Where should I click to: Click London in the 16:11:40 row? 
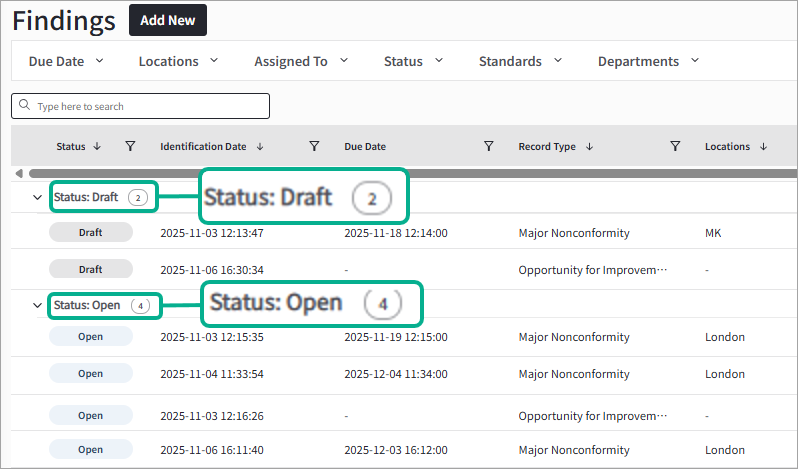(x=725, y=450)
